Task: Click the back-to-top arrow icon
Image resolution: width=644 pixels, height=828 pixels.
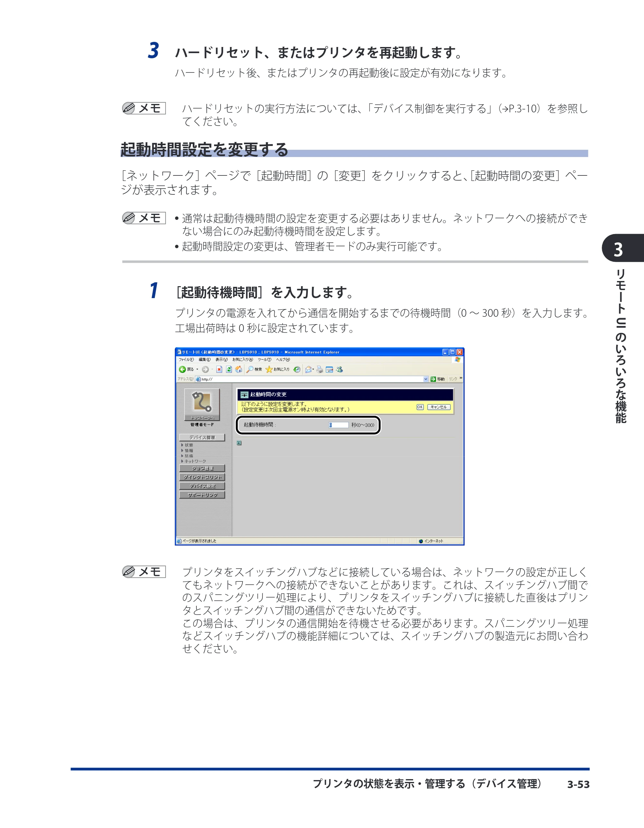Action: 239,443
